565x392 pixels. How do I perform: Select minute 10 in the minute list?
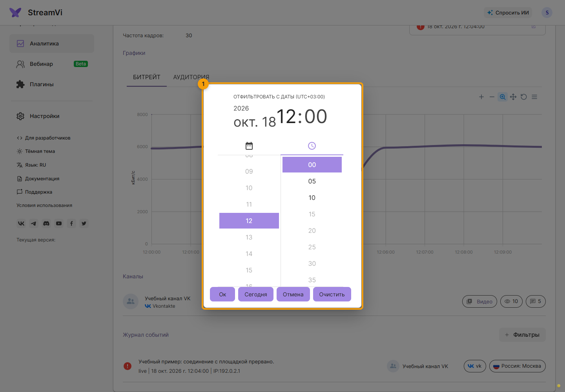click(312, 198)
